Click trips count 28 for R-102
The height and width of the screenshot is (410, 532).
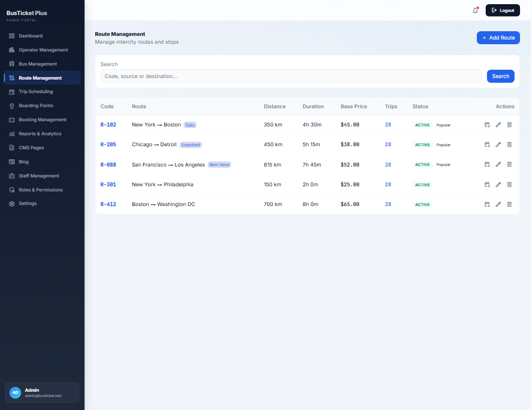(388, 125)
